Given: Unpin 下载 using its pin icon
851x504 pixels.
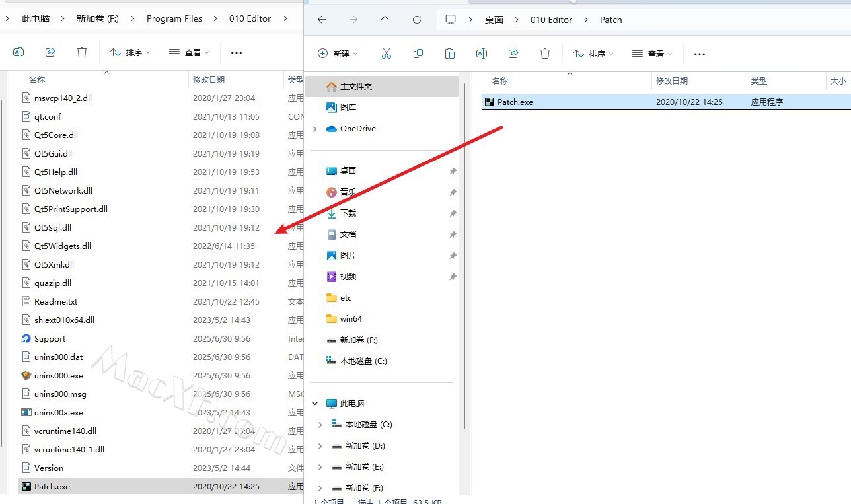Looking at the screenshot, I should (x=453, y=213).
